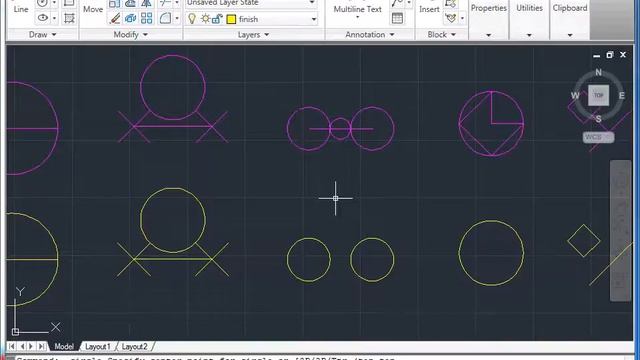Image resolution: width=640 pixels, height=360 pixels.
Task: Click the previous-tab navigation arrow
Action: click(22, 346)
